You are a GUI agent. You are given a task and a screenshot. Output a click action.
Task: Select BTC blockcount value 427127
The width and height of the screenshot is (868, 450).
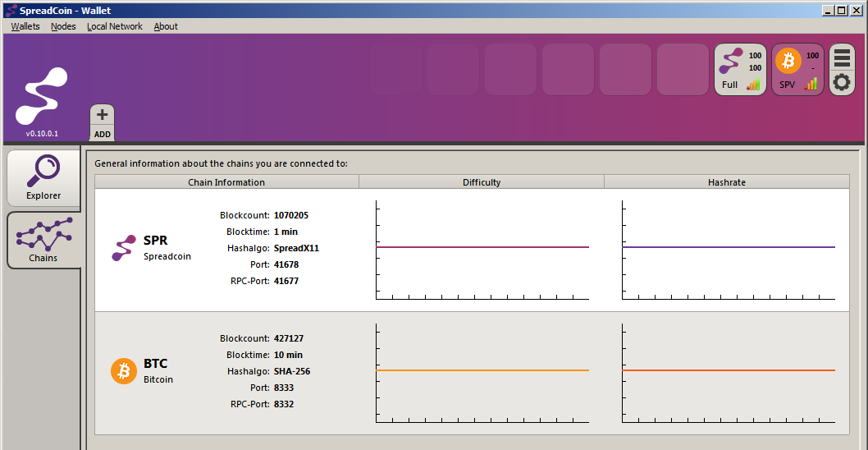[289, 338]
